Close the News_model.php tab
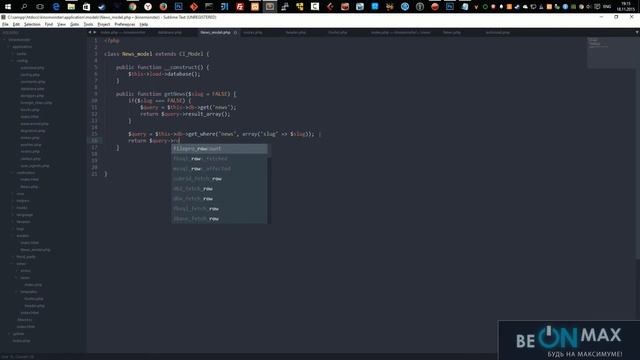 (236, 32)
